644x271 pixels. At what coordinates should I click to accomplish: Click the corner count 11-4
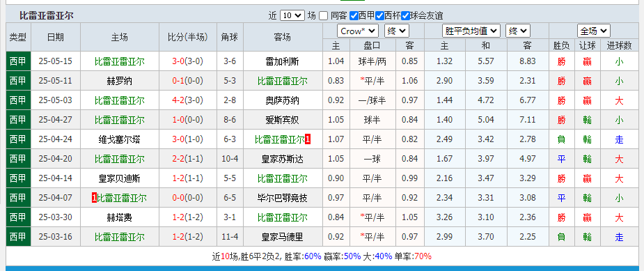click(x=230, y=237)
